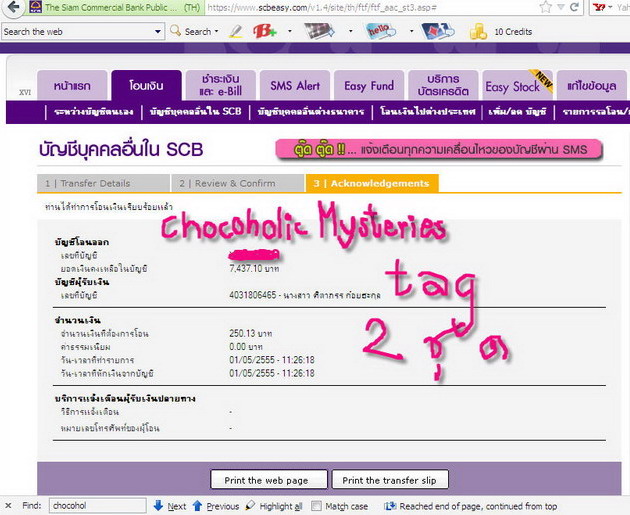Click step 1 Transfer Details
This screenshot has height=515, width=630.
(x=103, y=184)
